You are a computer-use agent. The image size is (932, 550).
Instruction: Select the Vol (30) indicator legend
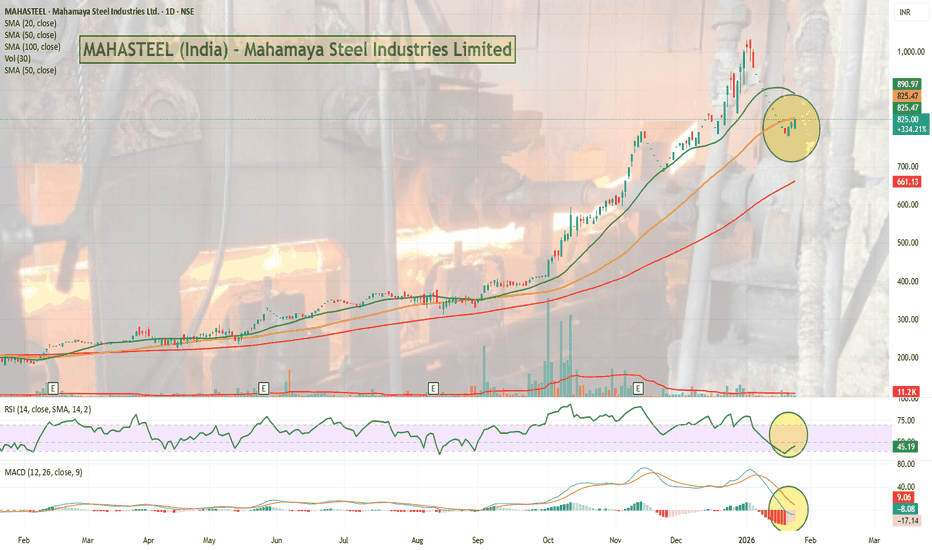(17, 58)
